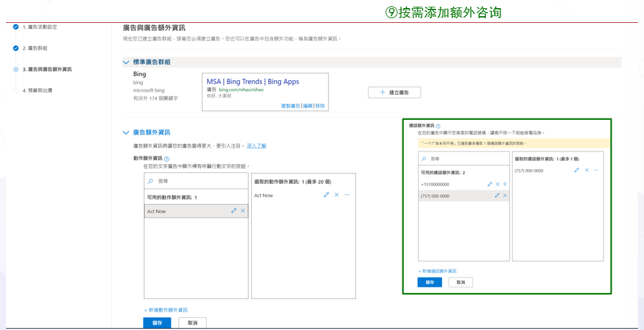644x330 pixels.
Task: Open the MSA | Bing Trends | Bing Apps ad title
Action: pos(252,81)
